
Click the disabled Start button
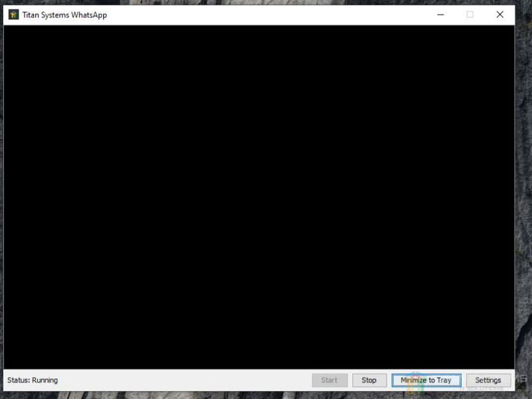330,380
